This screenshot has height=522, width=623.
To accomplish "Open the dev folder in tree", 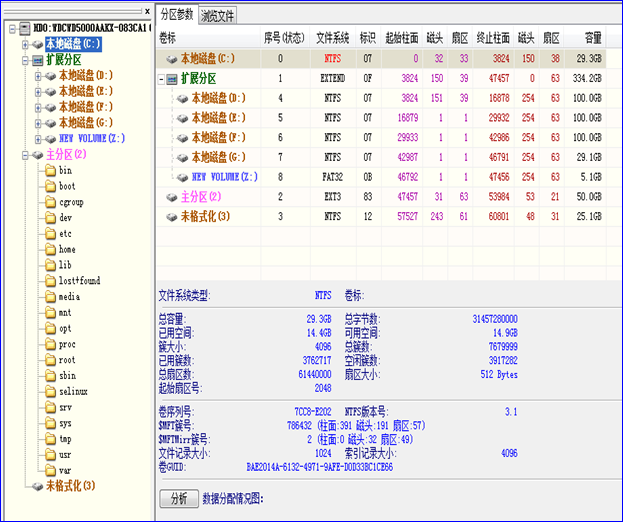I will click(65, 218).
